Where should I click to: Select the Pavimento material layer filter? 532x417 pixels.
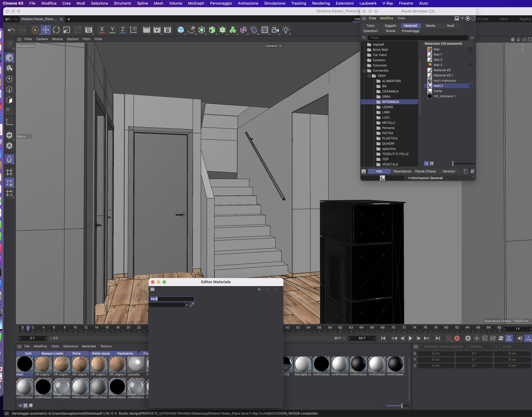pos(125,353)
